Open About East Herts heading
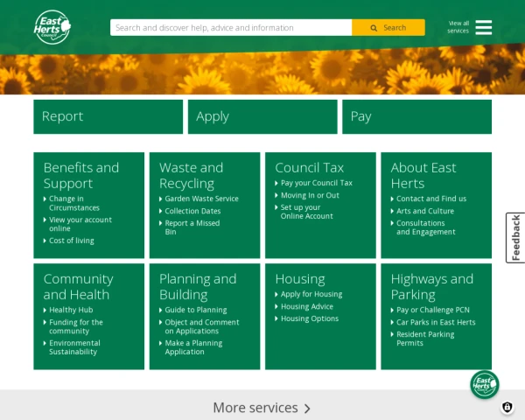 (423, 176)
